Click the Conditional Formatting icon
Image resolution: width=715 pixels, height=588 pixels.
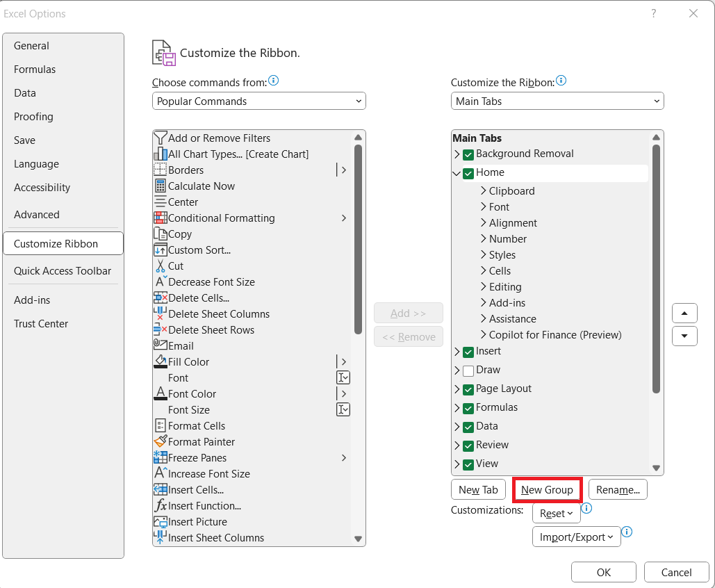(160, 218)
